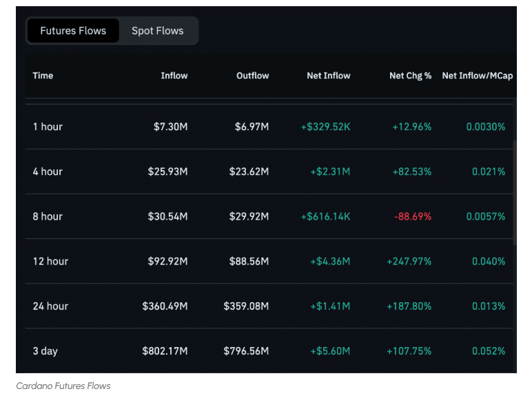Screen dimensions: 532x398
Task: Select the 3 day row label
Action: 45,351
